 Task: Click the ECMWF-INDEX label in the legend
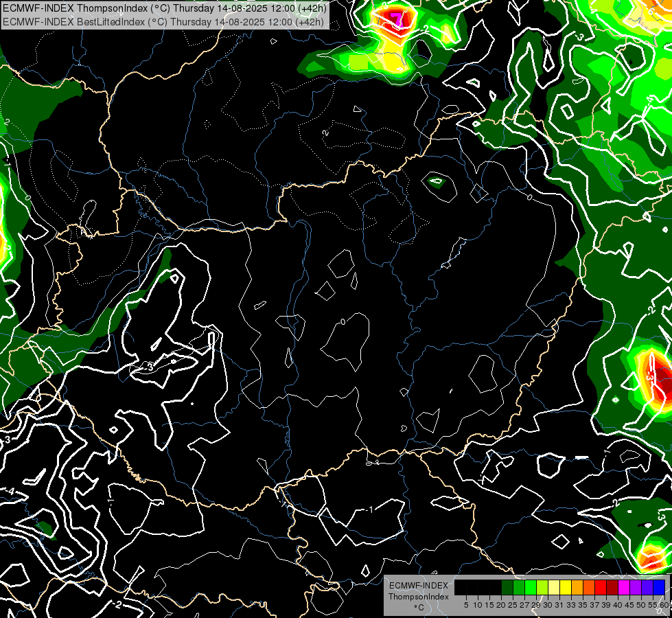click(x=418, y=586)
